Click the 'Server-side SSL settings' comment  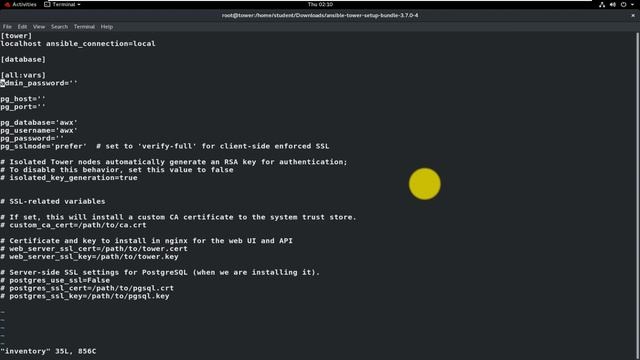tap(160, 273)
